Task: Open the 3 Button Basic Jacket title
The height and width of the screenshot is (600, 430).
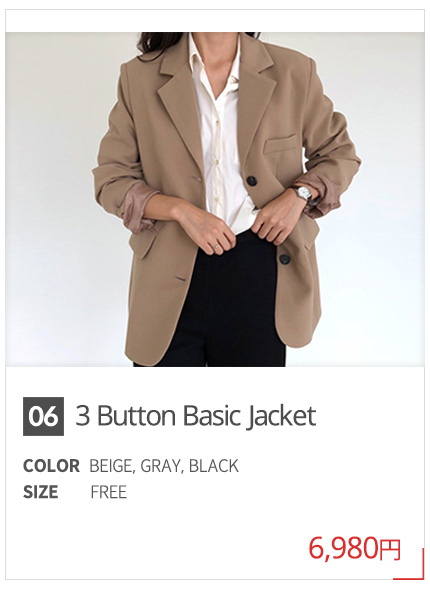Action: click(195, 416)
